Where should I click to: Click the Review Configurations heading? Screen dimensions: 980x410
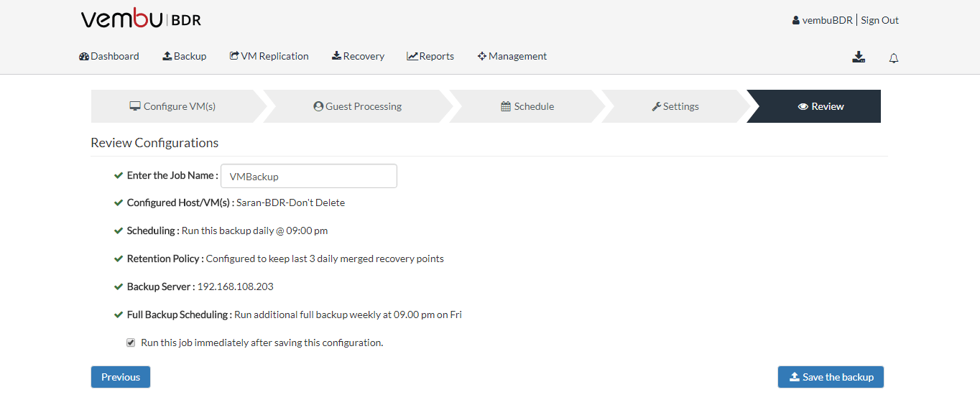(154, 143)
